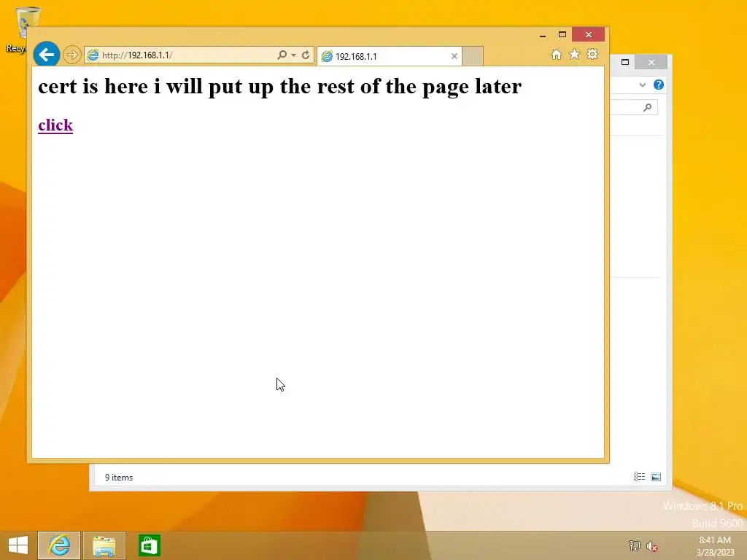Go back with the blue Back arrow
Viewport: 747px width, 560px height.
pyautogui.click(x=47, y=55)
